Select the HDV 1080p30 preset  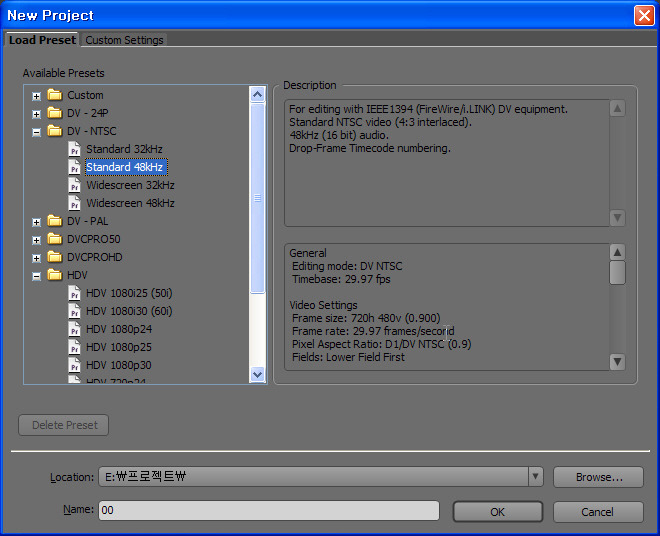119,365
